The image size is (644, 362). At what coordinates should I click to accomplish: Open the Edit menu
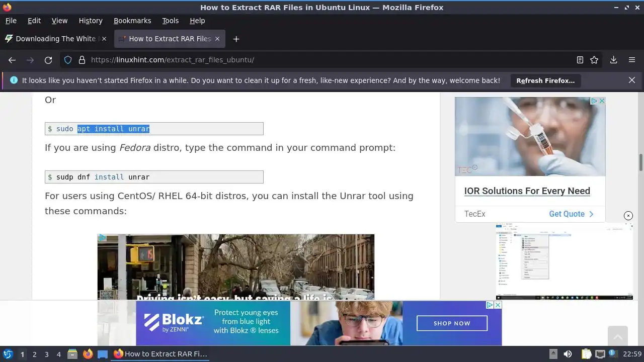[x=34, y=21]
